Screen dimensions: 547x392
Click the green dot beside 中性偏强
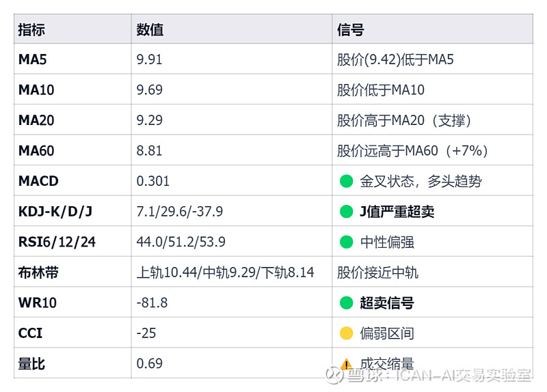click(347, 242)
